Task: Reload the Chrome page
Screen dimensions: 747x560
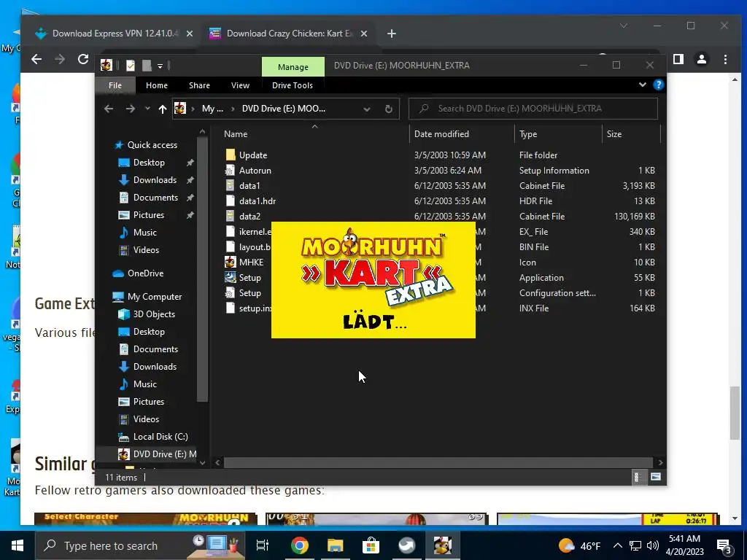Action: coord(83,59)
